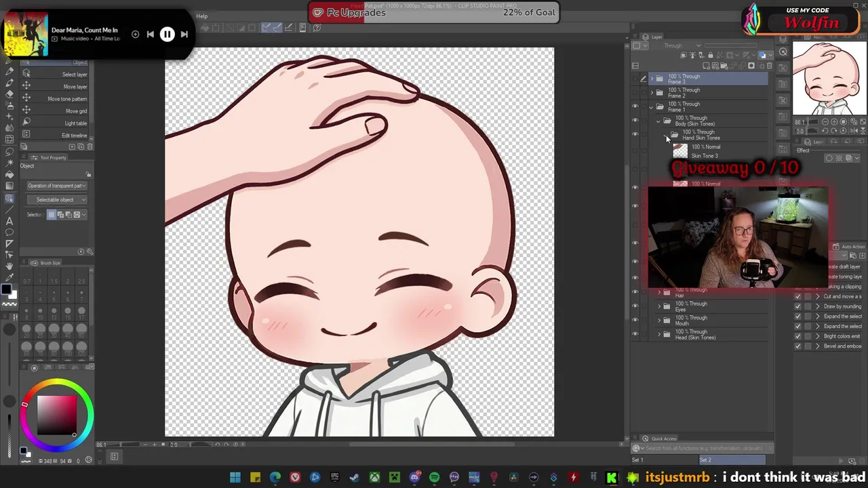Open the Windows Start menu

(x=235, y=478)
